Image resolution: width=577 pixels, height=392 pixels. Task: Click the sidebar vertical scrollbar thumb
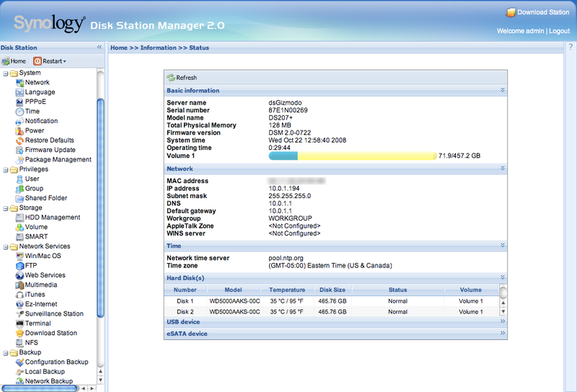pos(100,208)
